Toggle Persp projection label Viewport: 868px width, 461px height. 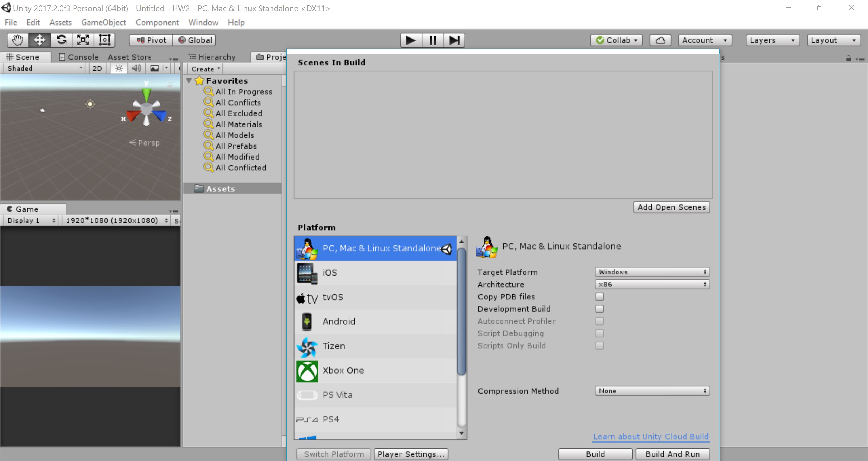tap(145, 143)
